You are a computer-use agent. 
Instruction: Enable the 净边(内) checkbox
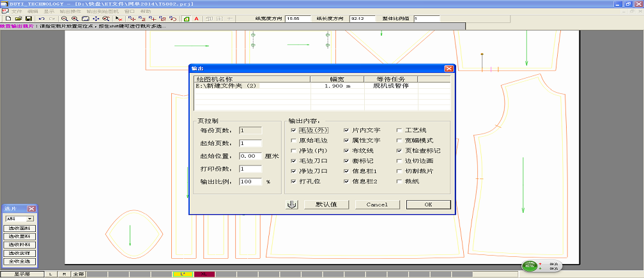click(293, 151)
